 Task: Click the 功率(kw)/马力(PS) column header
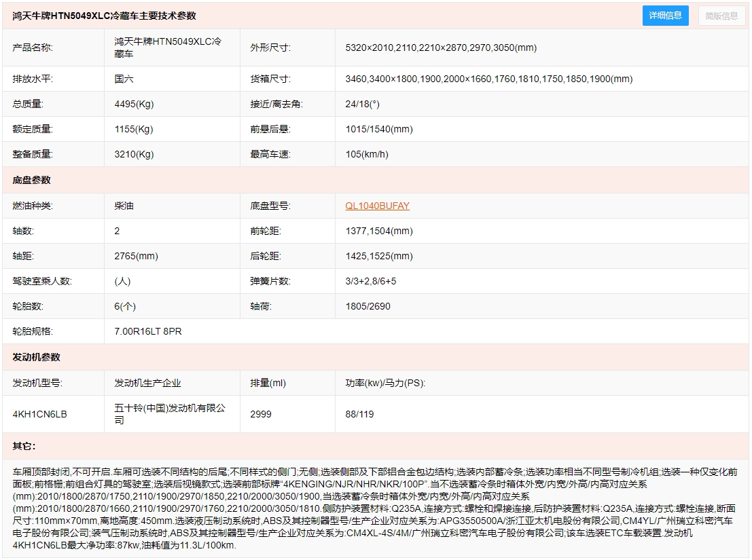click(385, 384)
